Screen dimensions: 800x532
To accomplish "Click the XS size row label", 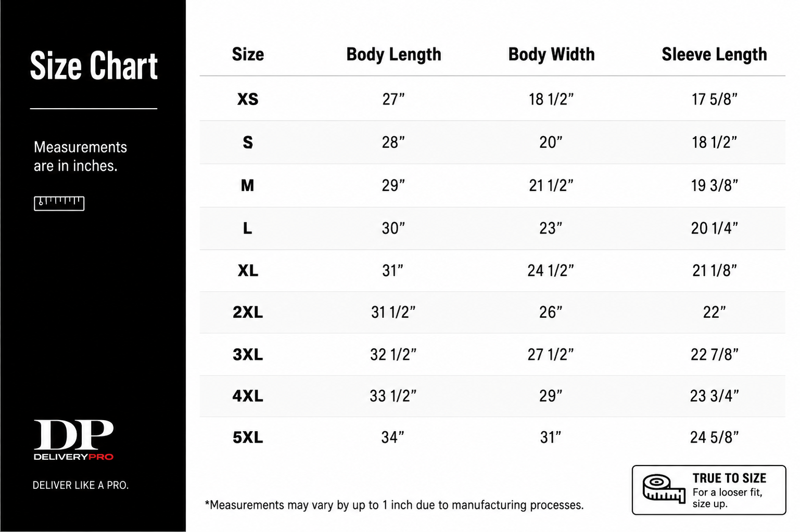I will (x=248, y=99).
